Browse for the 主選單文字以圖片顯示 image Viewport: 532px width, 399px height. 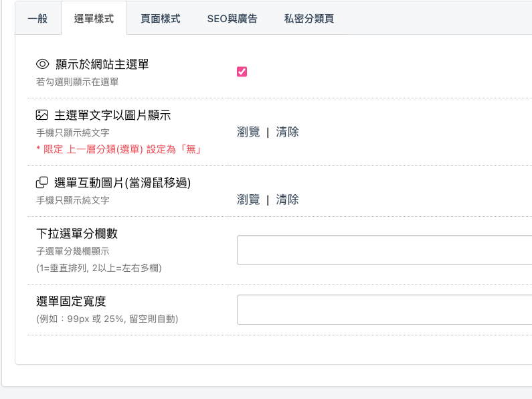click(x=248, y=132)
